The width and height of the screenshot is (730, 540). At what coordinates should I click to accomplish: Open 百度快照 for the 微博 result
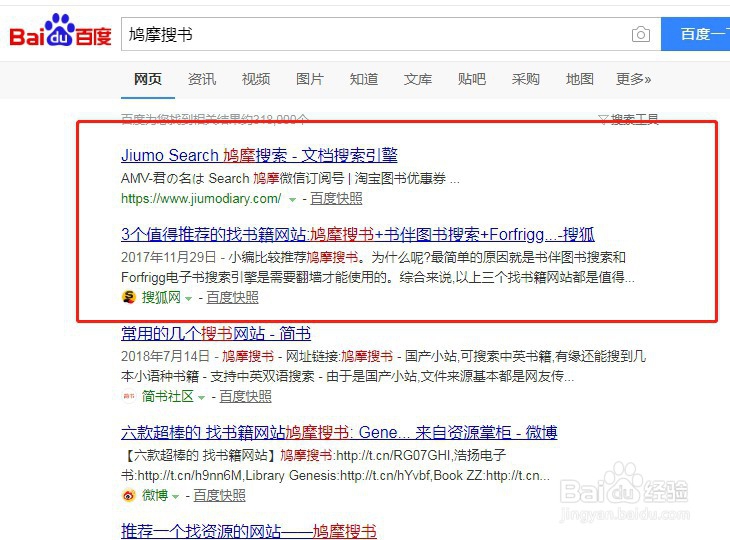click(219, 495)
